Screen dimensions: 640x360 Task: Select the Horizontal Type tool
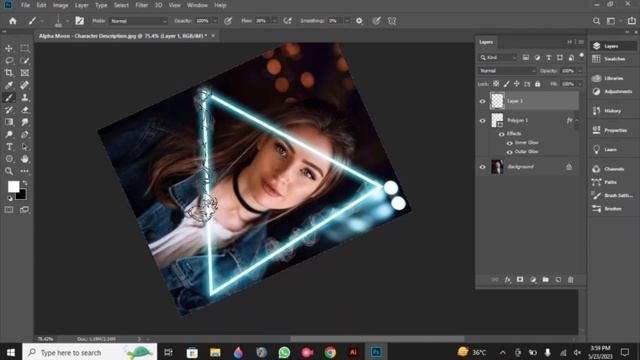coord(9,146)
